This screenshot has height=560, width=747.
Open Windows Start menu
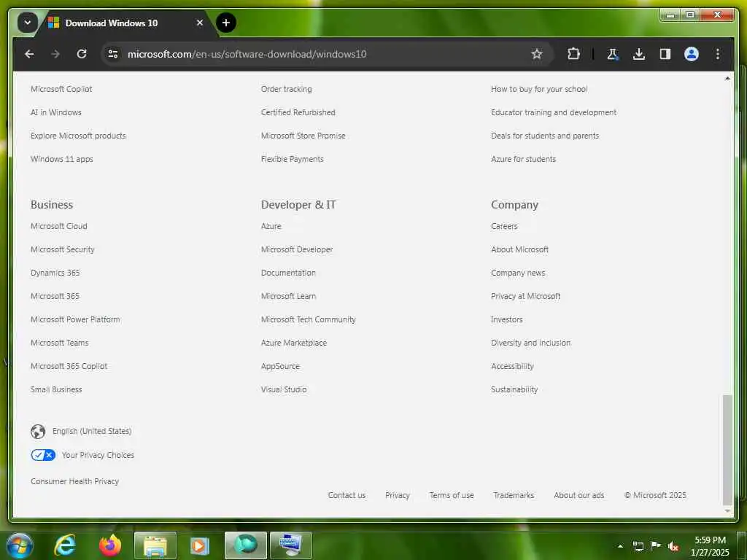[19, 545]
